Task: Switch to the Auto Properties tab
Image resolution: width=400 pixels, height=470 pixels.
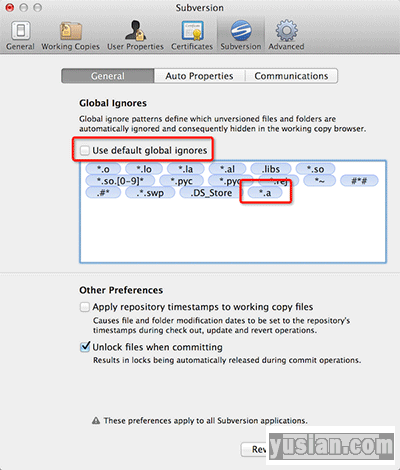Action: [199, 76]
